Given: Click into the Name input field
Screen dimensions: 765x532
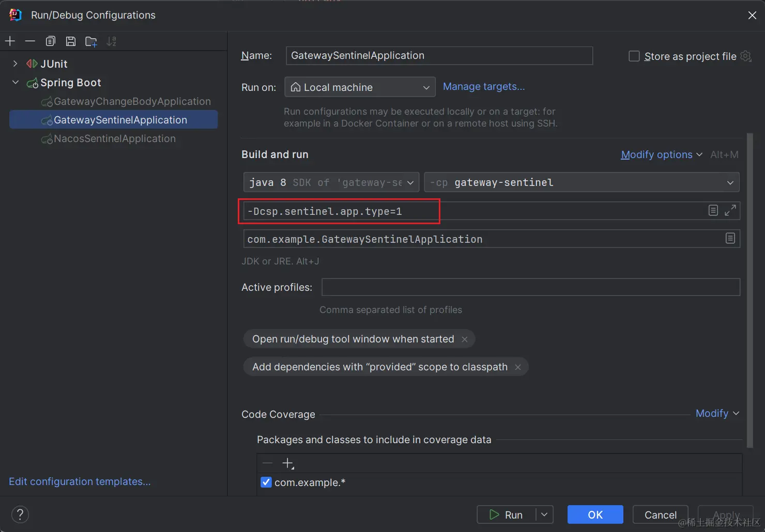Looking at the screenshot, I should (x=439, y=56).
